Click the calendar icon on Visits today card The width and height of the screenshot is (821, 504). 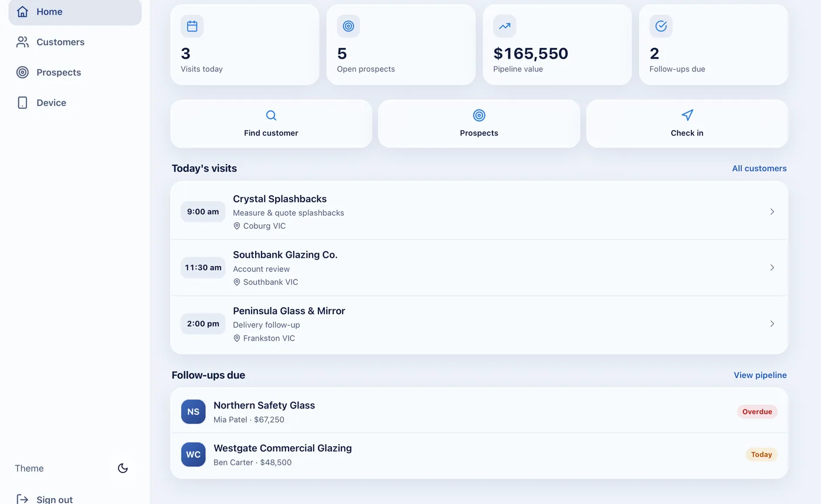(192, 26)
